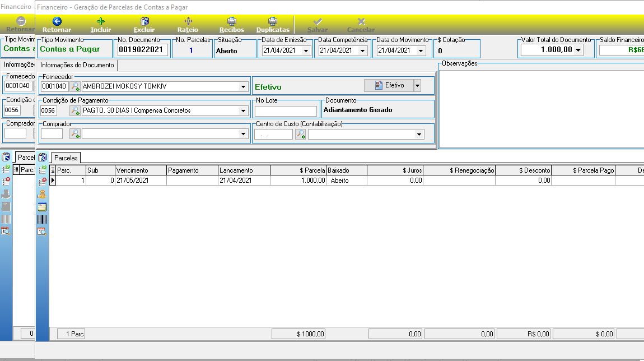Select the Parcelas tab
Screen dimensions: 644x361
66,158
